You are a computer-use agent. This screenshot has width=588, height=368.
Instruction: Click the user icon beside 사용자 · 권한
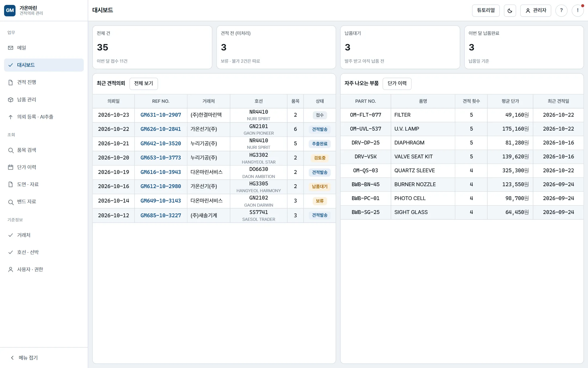11,269
